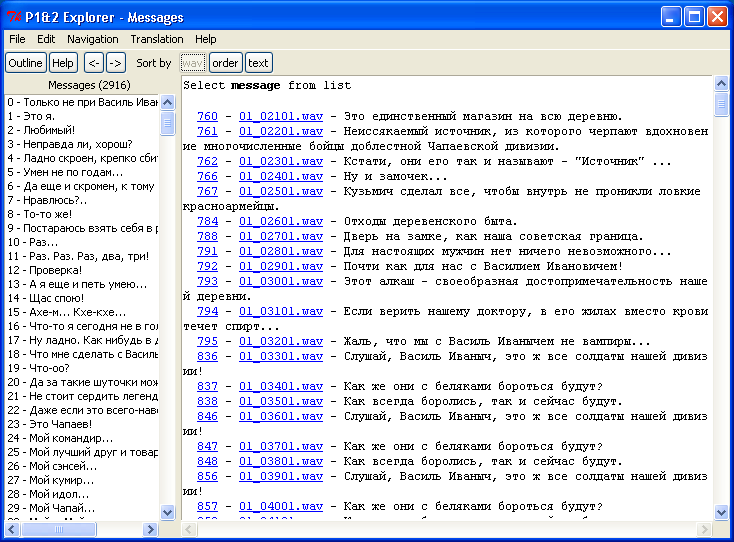734x542 pixels.
Task: Open message link 766
Action: click(x=207, y=176)
